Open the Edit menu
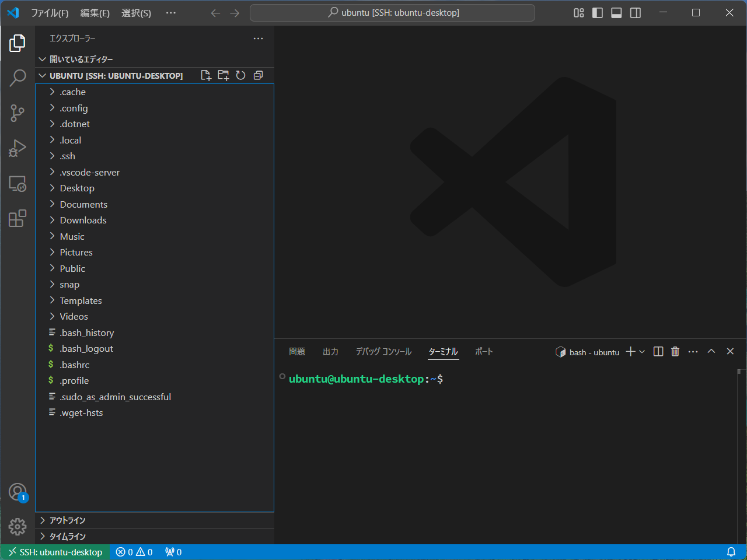The height and width of the screenshot is (560, 747). [x=95, y=13]
